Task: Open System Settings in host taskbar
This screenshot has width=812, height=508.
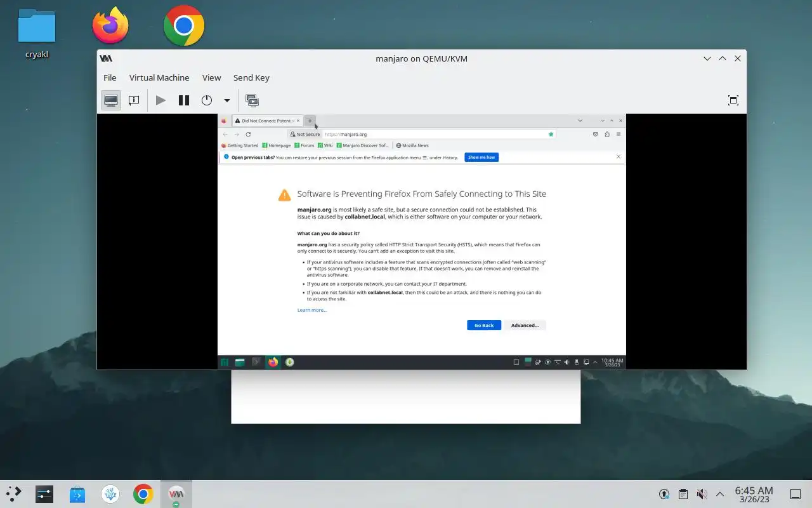Action: pos(44,494)
